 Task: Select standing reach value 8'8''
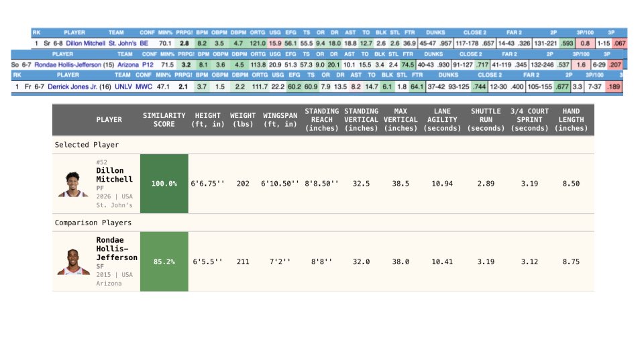point(321,261)
